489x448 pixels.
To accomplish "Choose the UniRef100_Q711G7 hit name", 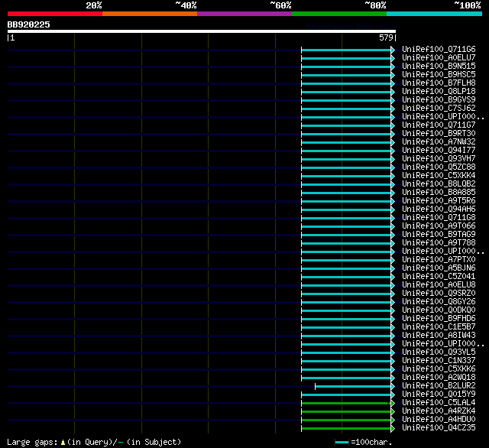I will point(439,125).
